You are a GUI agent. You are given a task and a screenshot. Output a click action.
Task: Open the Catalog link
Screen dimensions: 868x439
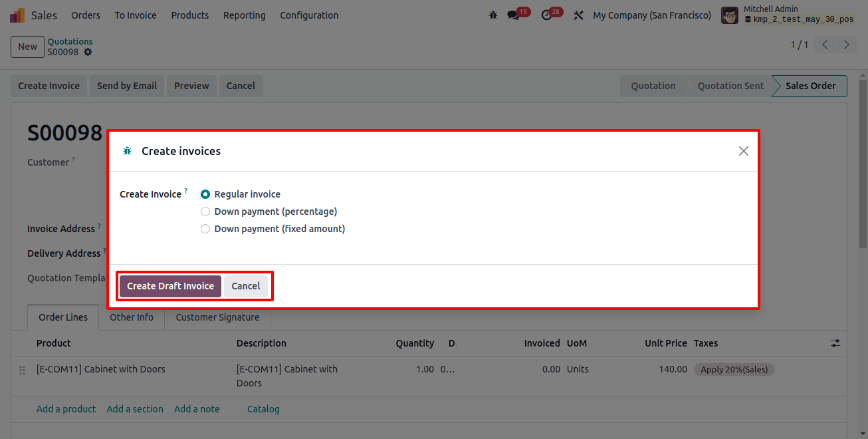pyautogui.click(x=263, y=409)
